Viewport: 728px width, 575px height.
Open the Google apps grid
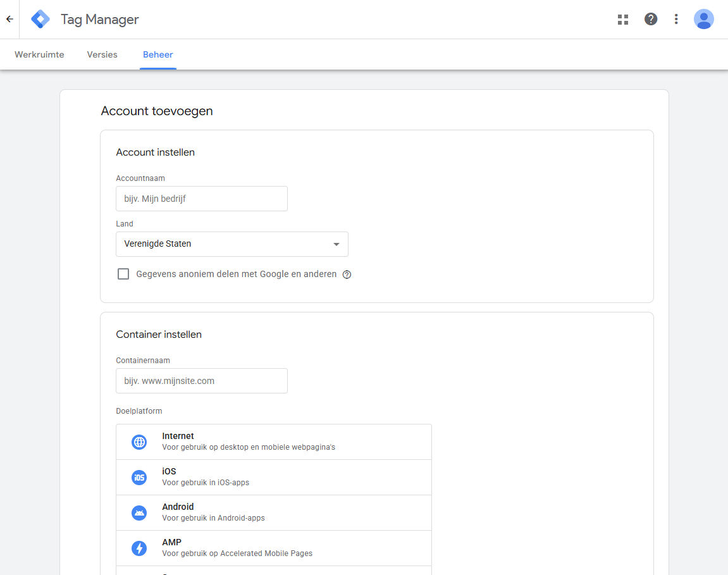(x=623, y=19)
